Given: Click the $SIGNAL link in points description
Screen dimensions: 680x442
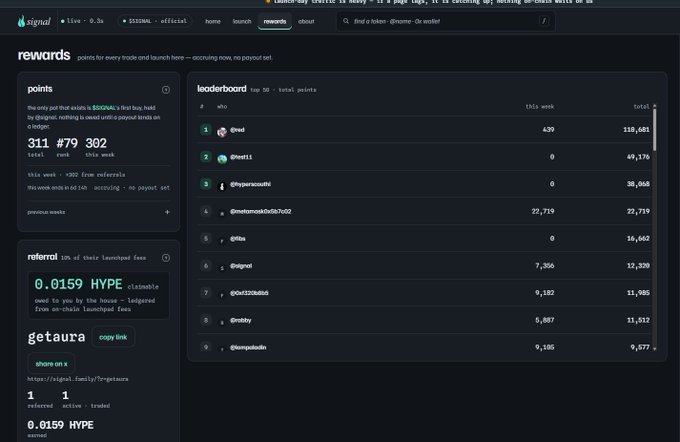Looking at the screenshot, I should tap(104, 108).
